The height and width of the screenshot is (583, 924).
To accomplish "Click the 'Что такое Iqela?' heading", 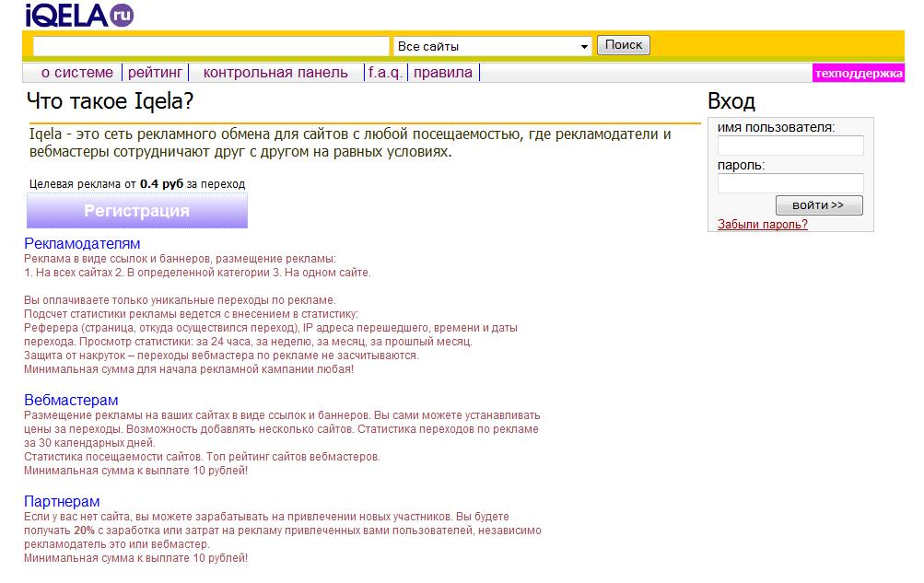I will [x=111, y=101].
